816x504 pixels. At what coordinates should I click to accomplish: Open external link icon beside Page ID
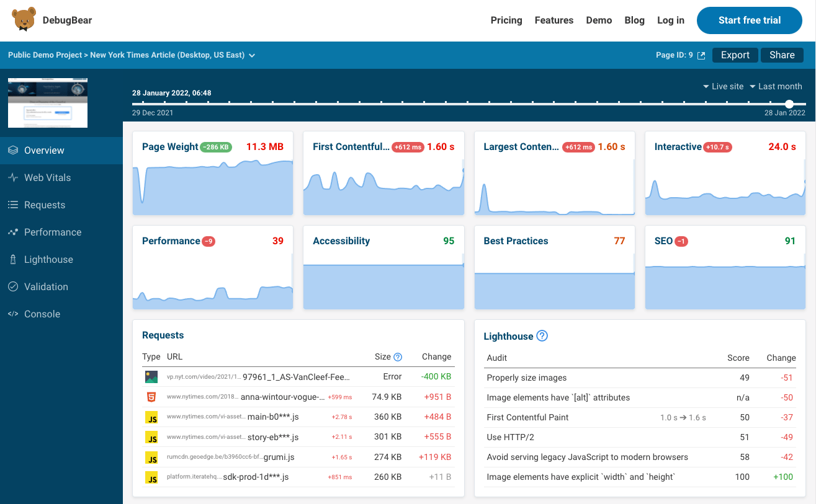click(x=701, y=55)
